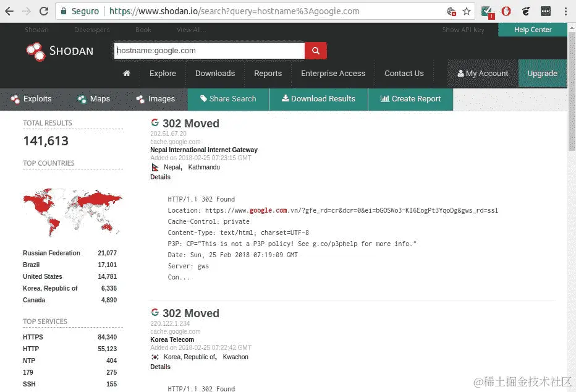
Task: Filter by NTP service
Action: [29, 360]
